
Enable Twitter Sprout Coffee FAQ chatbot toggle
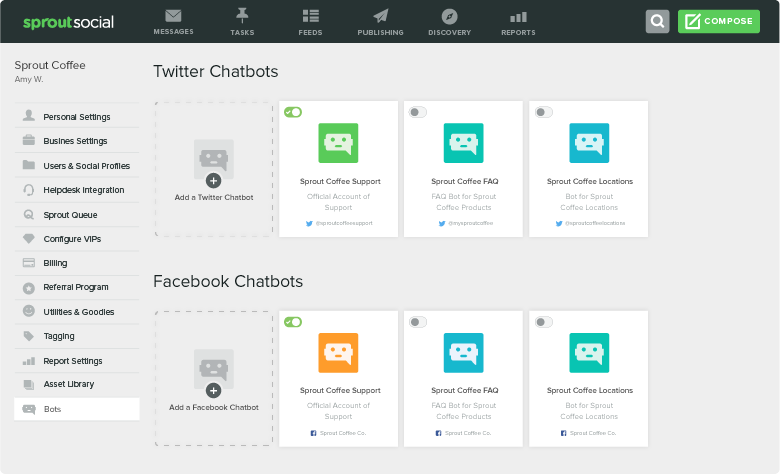point(418,112)
